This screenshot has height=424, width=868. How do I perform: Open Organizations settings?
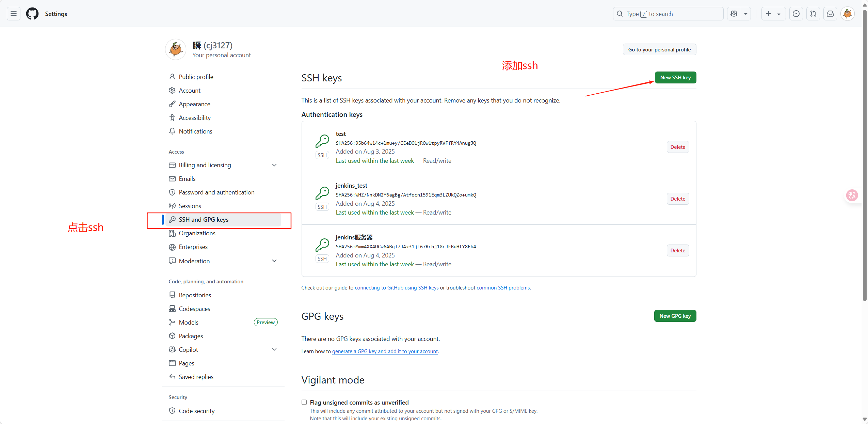(223, 233)
